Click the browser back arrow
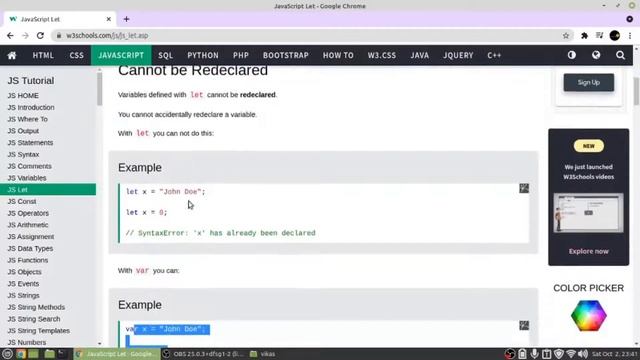 (x=10, y=36)
